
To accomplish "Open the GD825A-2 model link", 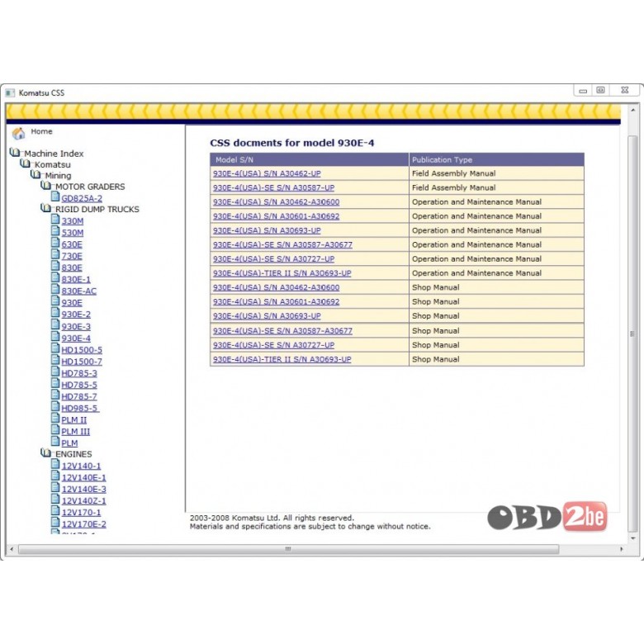I will click(x=82, y=198).
